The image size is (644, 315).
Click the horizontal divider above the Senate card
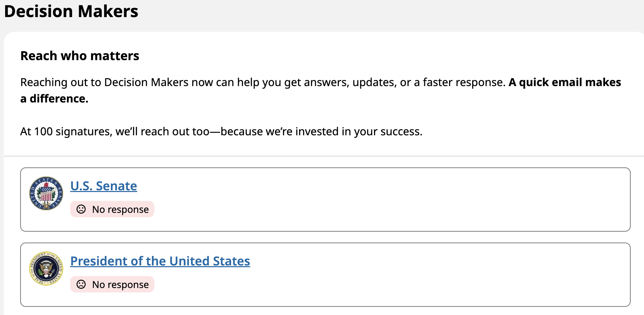click(x=324, y=156)
